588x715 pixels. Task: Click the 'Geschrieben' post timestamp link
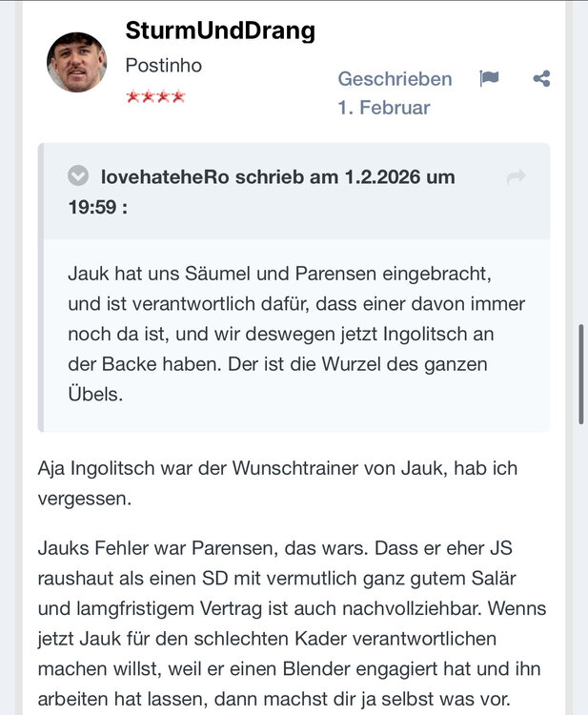395,79
